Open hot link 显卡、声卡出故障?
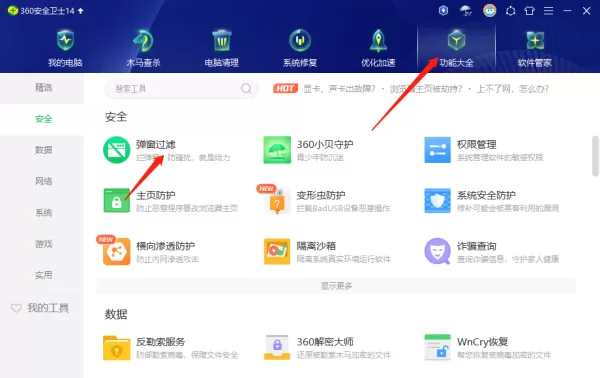Viewport: 600px width, 378px height. pyautogui.click(x=339, y=89)
